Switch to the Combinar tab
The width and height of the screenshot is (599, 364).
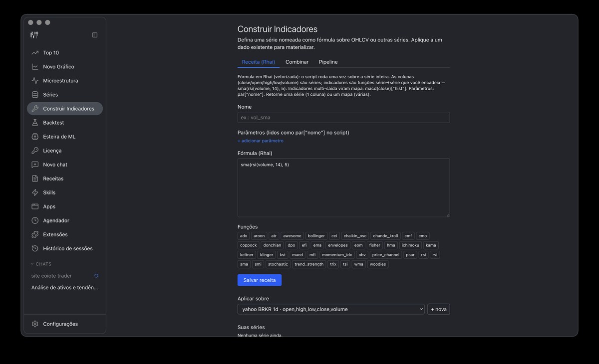click(297, 62)
